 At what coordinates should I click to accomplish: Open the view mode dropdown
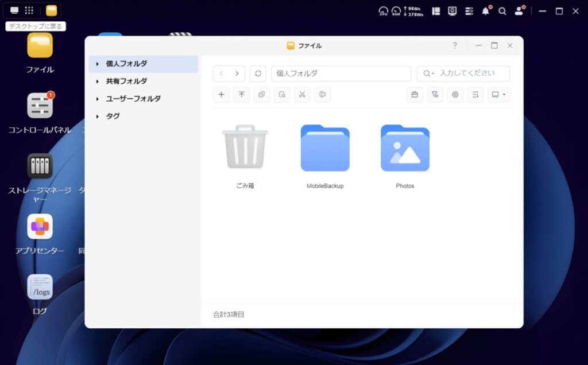[x=498, y=95]
